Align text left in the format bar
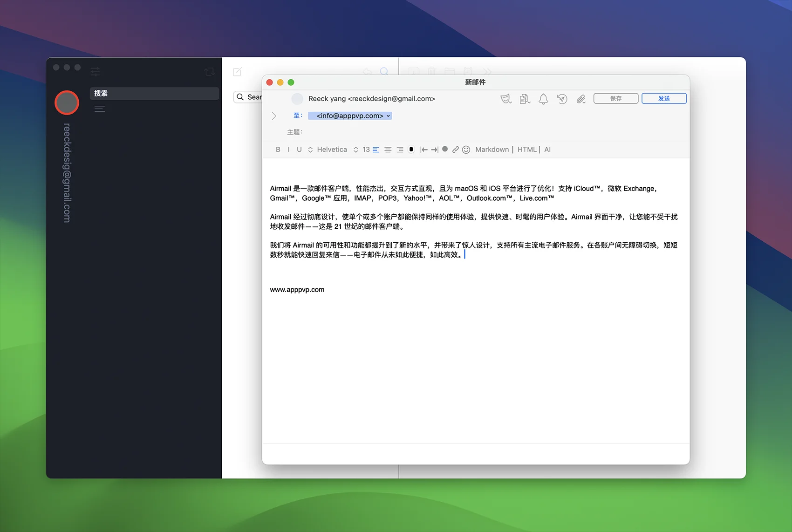792x532 pixels. [x=376, y=150]
